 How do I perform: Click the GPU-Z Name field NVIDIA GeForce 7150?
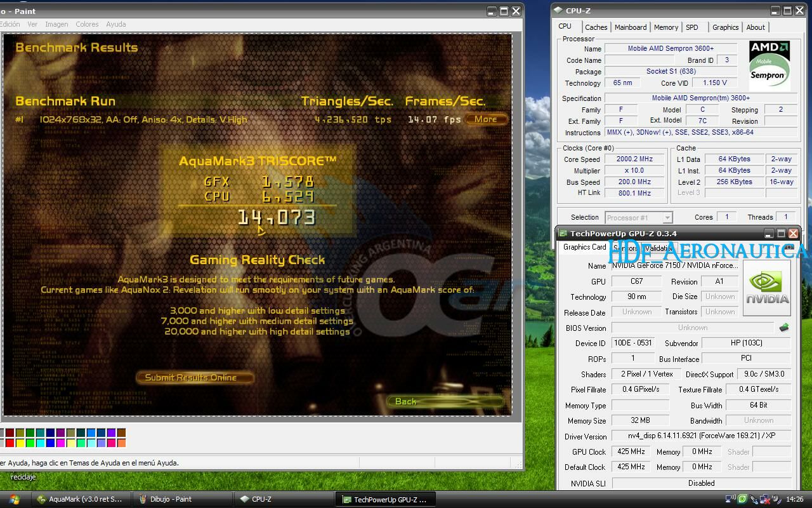(674, 265)
